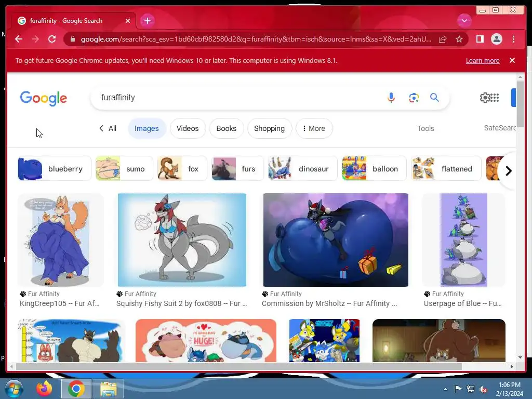Click the muted volume tray icon
This screenshot has width=532, height=399.
pyautogui.click(x=483, y=389)
